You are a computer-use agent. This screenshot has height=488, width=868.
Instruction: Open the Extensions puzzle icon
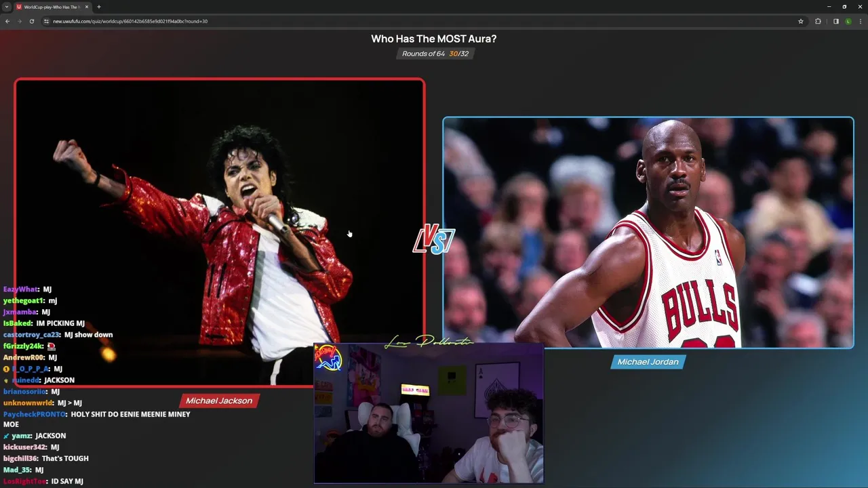point(818,21)
